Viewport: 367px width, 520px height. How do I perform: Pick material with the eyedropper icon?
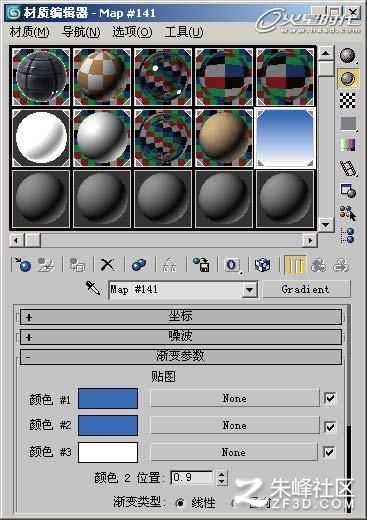coord(93,288)
